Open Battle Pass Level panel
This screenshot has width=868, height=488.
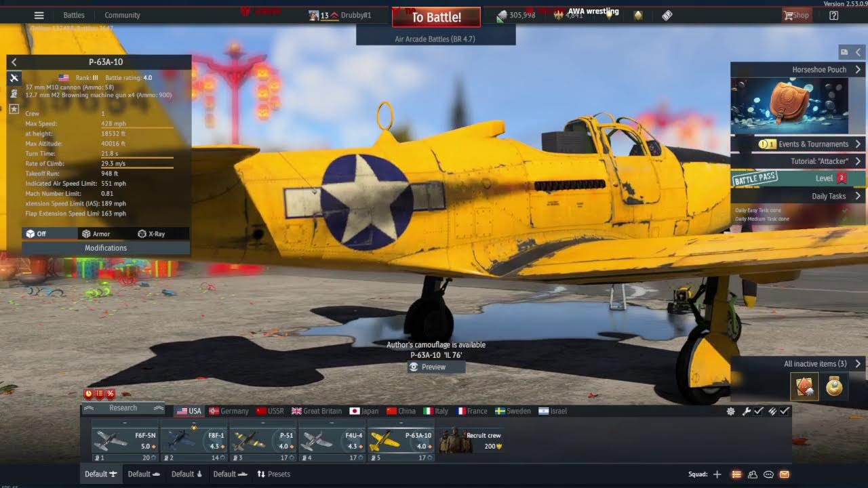797,178
